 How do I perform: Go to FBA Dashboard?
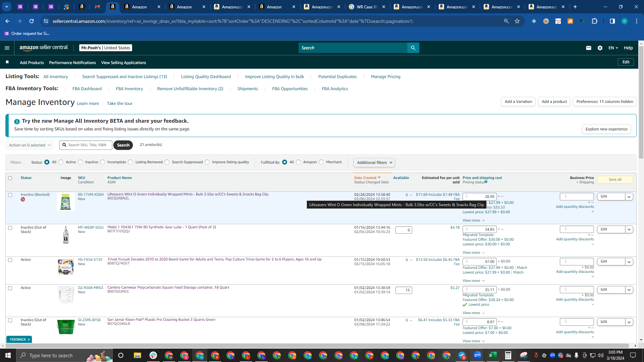tap(87, 89)
